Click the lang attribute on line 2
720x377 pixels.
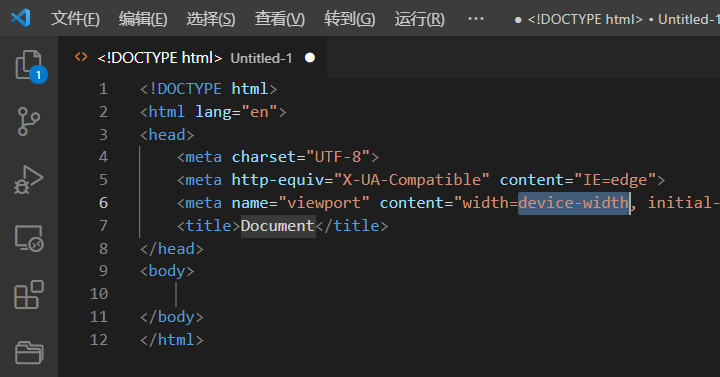(x=214, y=112)
